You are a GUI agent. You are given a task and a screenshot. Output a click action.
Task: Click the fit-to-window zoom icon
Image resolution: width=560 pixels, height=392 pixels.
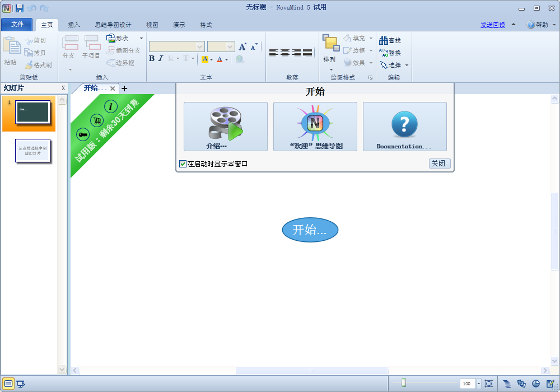click(x=489, y=384)
